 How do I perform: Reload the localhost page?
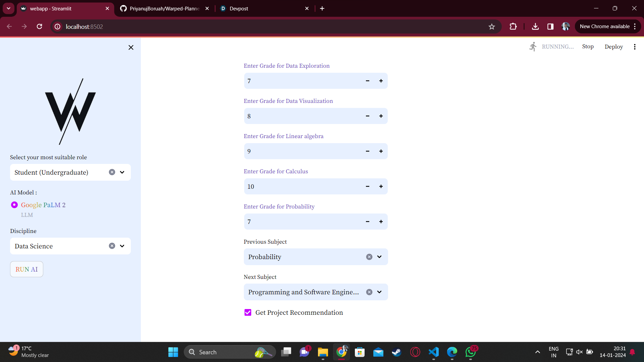[x=40, y=27]
